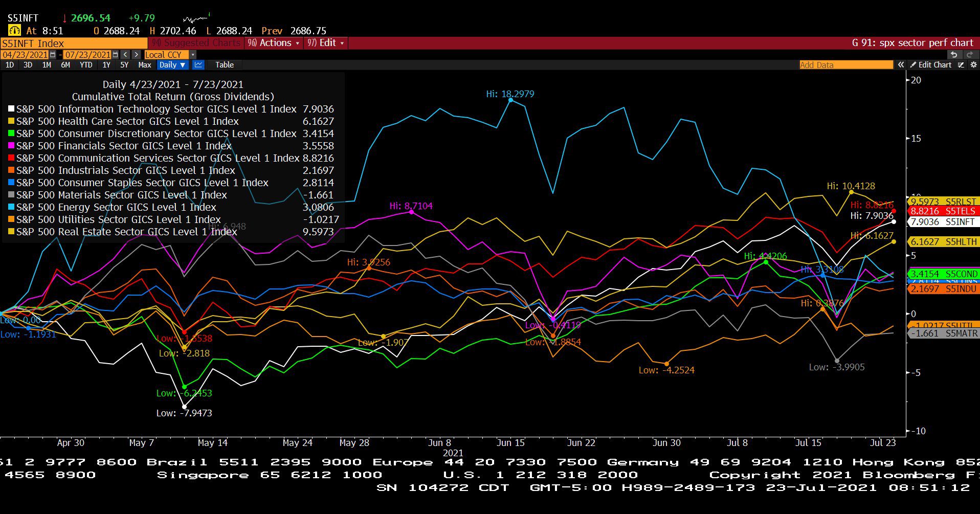Open the start date calendar picker
Screen dimensions: 980x514
point(52,55)
